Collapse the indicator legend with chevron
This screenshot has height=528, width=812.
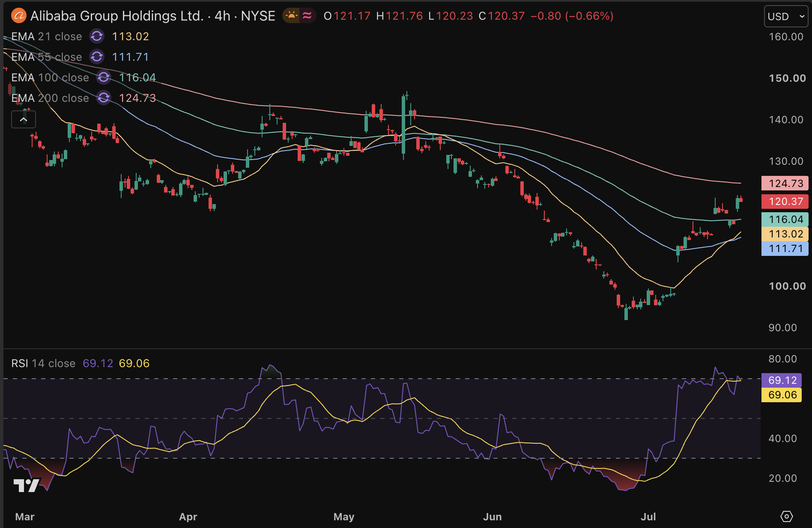point(24,120)
